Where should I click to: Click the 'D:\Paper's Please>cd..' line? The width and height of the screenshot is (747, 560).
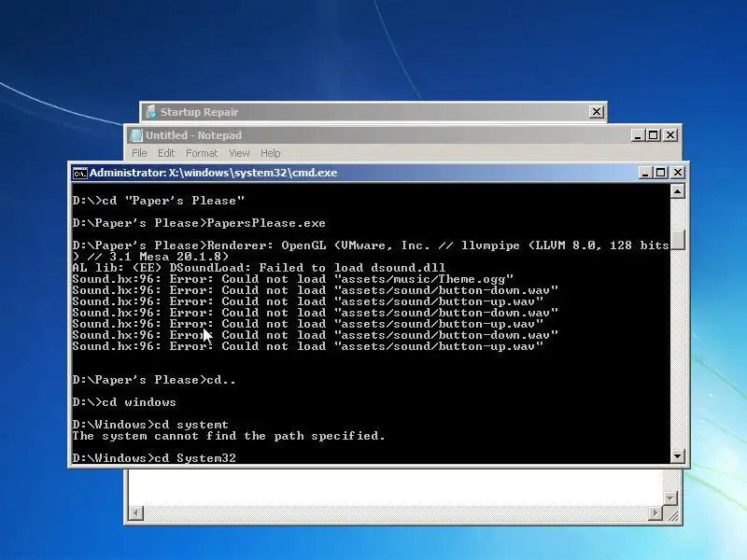(x=154, y=380)
